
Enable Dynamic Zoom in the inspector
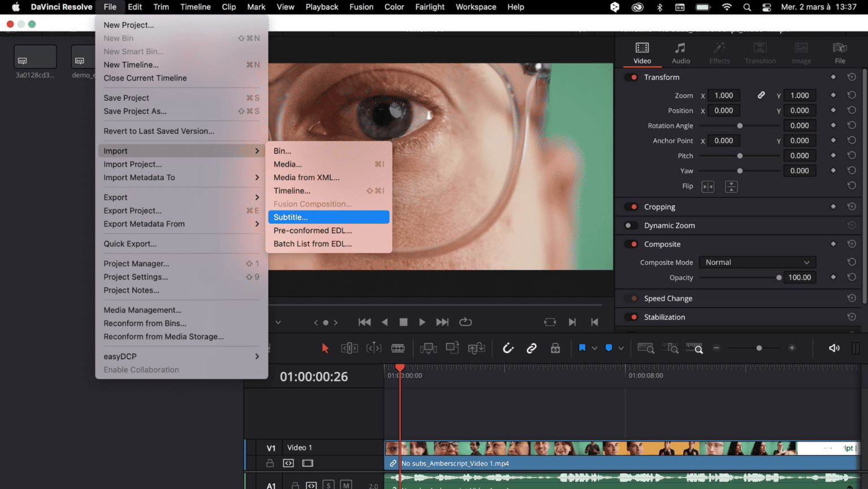(x=631, y=225)
